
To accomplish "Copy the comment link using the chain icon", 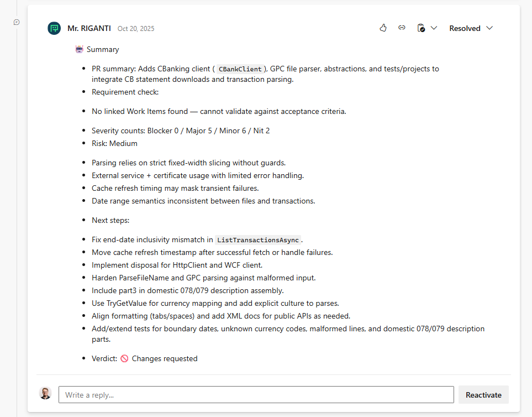I will [x=402, y=28].
